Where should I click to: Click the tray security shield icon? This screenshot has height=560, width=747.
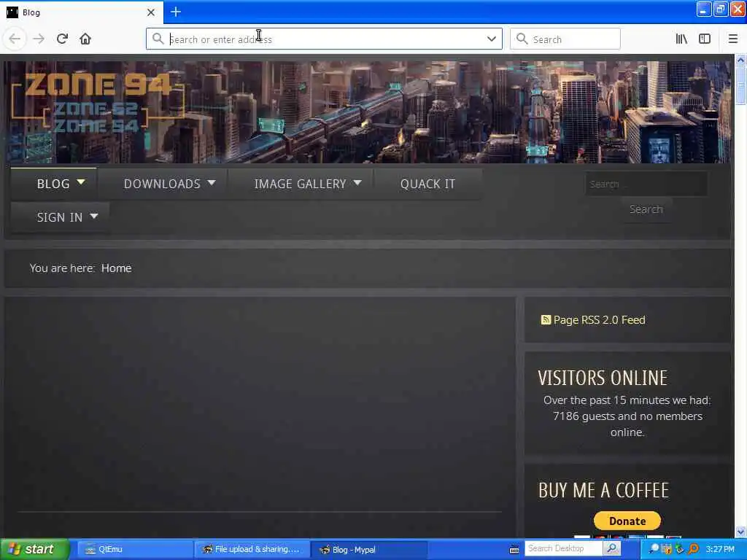coord(667,549)
